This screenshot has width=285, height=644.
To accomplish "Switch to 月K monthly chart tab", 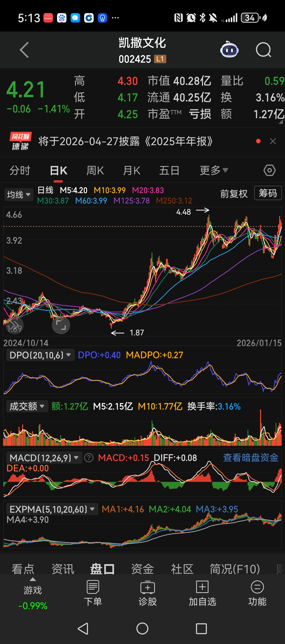I will 132,171.
